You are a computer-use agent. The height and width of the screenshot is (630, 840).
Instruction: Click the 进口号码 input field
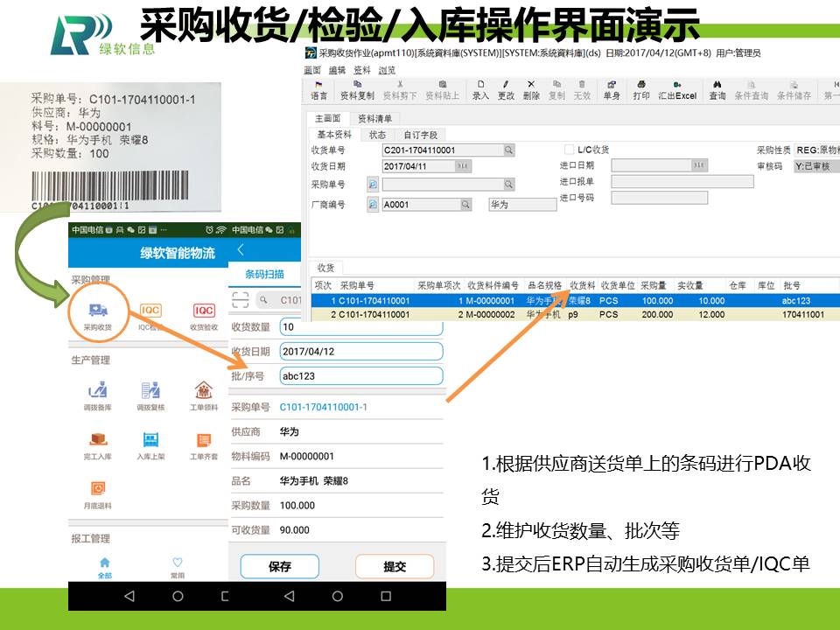point(660,199)
